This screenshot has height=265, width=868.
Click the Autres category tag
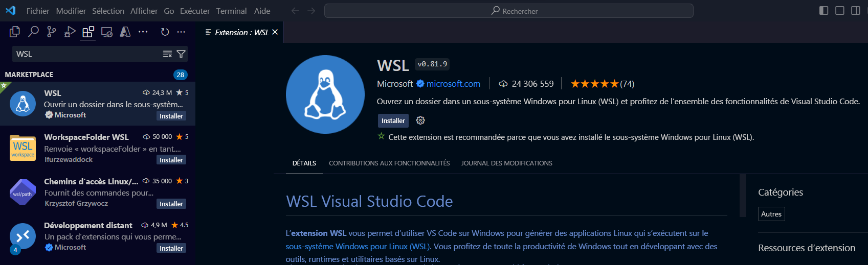click(x=771, y=214)
